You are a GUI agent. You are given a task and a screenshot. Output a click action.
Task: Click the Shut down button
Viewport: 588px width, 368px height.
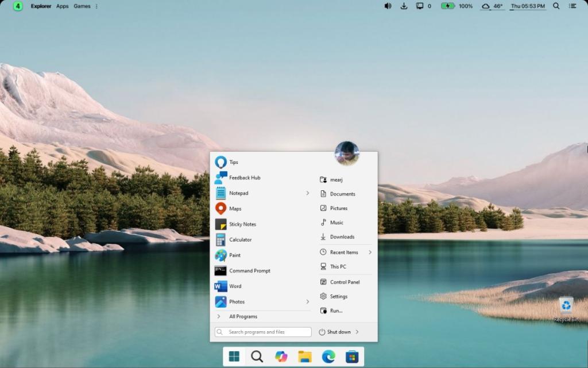(x=335, y=332)
